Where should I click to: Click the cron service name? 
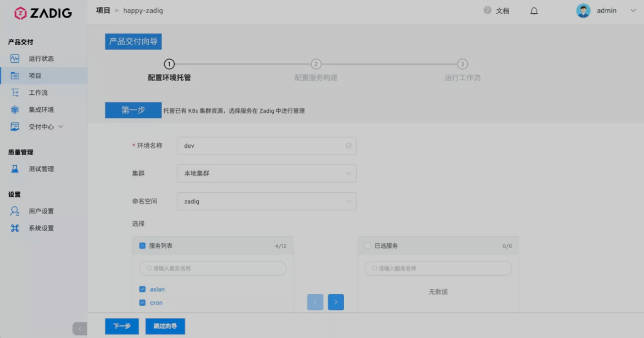[x=156, y=303]
